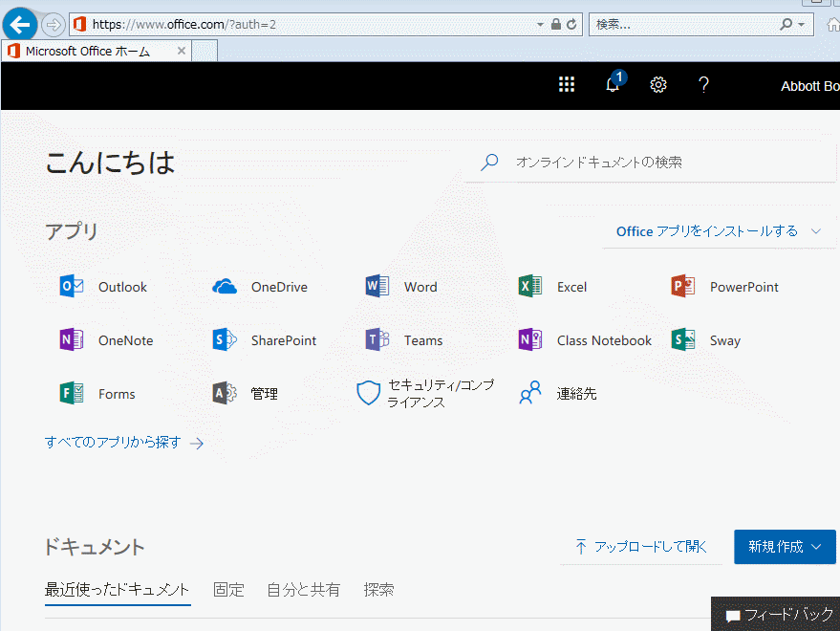The image size is (840, 631).
Task: Click the magnifier icon in document search
Action: pyautogui.click(x=489, y=162)
